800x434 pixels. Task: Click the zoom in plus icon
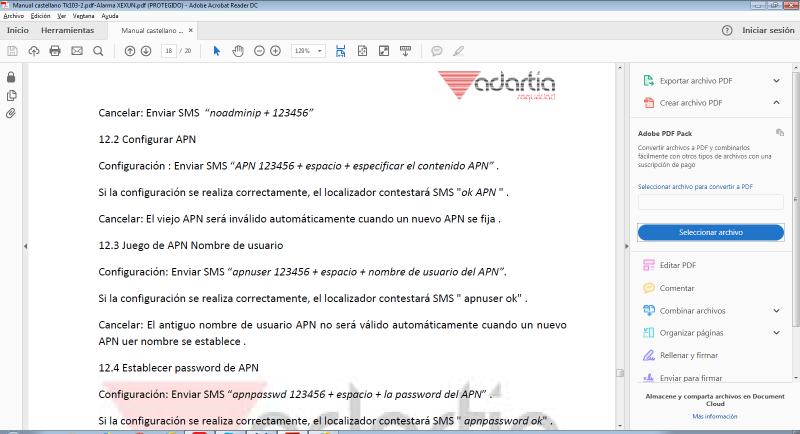276,51
